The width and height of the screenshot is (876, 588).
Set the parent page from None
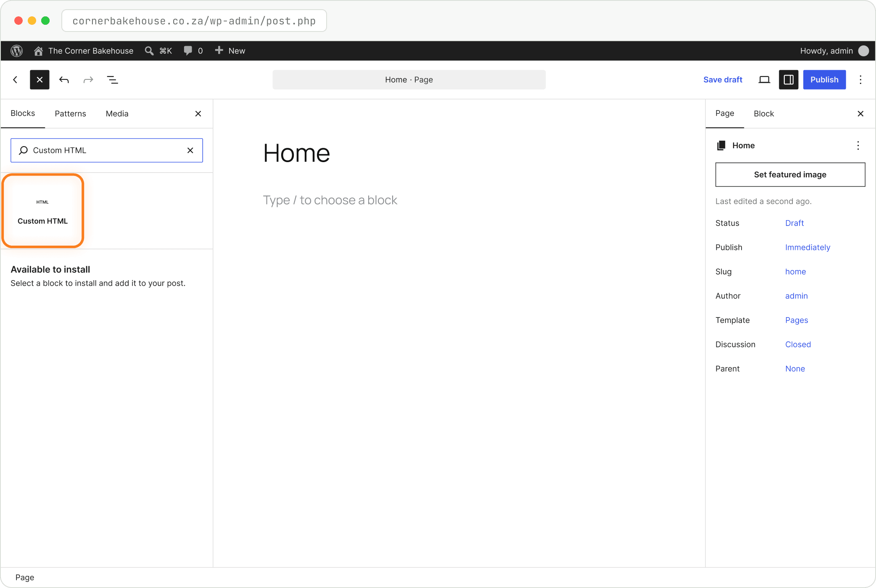pos(795,369)
